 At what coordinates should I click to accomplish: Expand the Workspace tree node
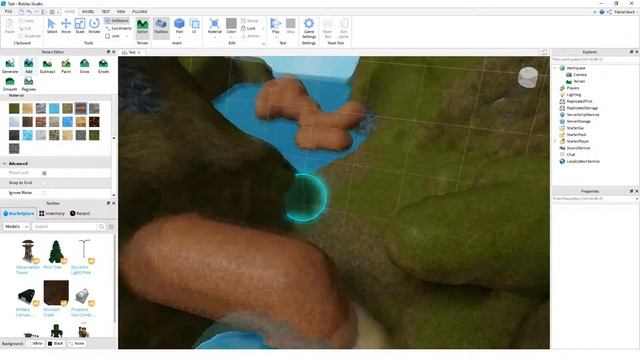click(x=556, y=68)
